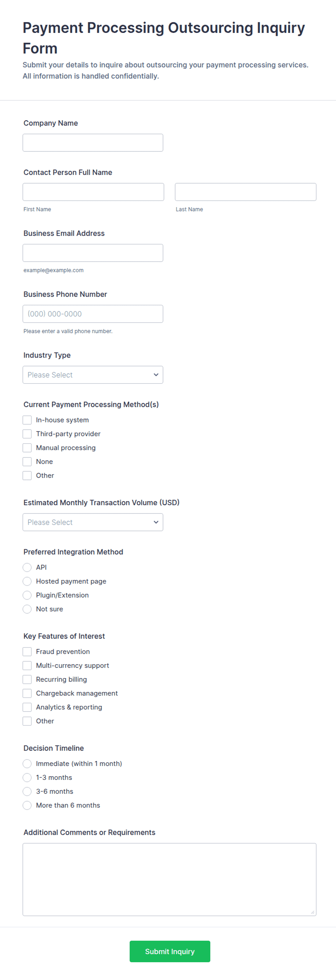
Task: Select the API integration radio button
Action: pyautogui.click(x=27, y=568)
